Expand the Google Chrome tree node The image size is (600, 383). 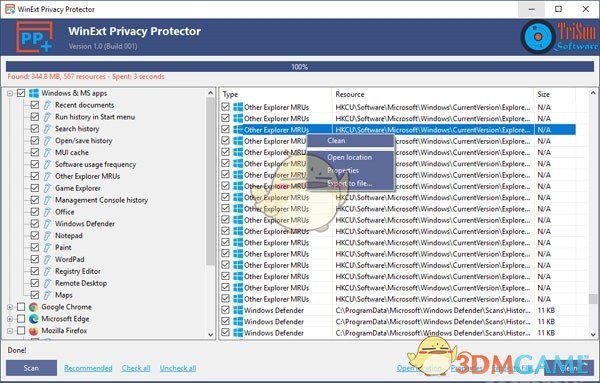(x=10, y=307)
